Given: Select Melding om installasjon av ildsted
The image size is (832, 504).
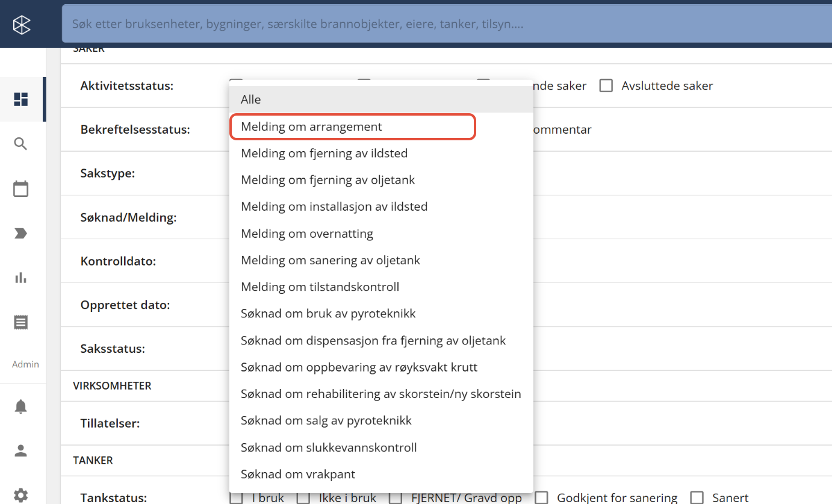Looking at the screenshot, I should [x=381, y=207].
